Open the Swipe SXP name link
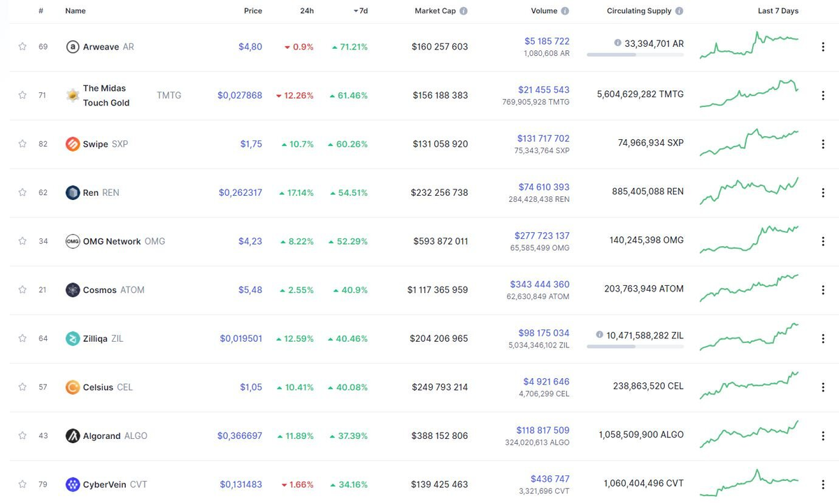Screen dimensions: 839x504 coord(106,144)
